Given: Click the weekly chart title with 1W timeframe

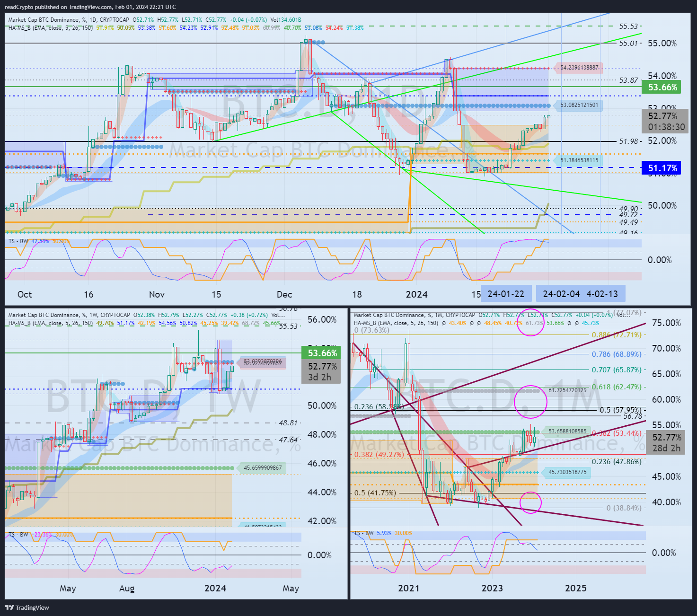Looking at the screenshot, I should coord(69,315).
